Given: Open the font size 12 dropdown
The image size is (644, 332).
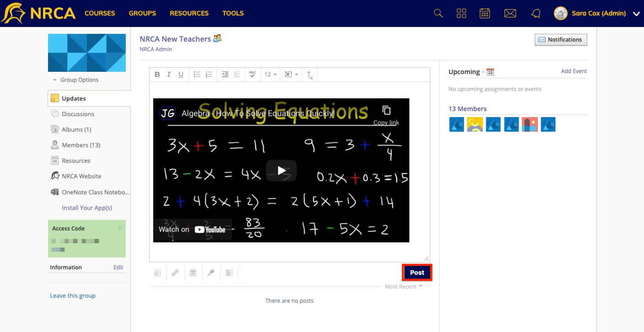Looking at the screenshot, I should 270,75.
